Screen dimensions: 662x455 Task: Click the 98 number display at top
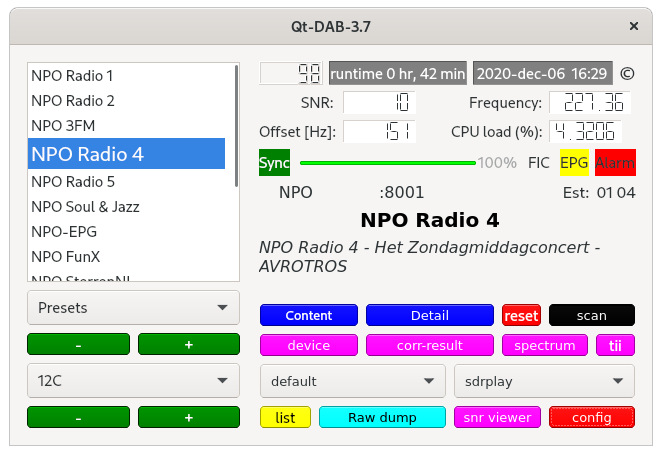coord(291,73)
